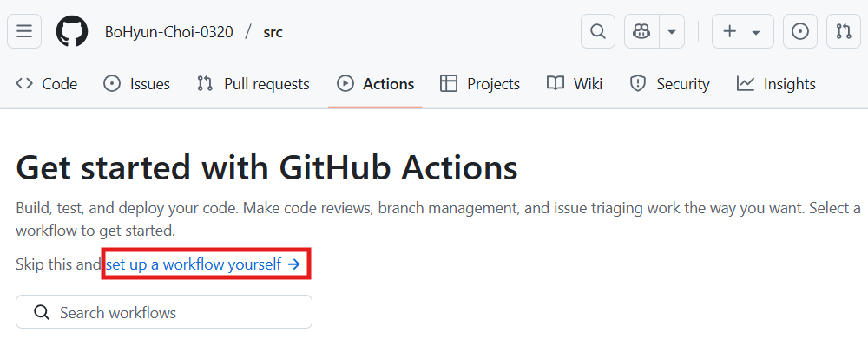Open the Wiki tab
Image resolution: width=868 pixels, height=345 pixels.
pyautogui.click(x=575, y=84)
